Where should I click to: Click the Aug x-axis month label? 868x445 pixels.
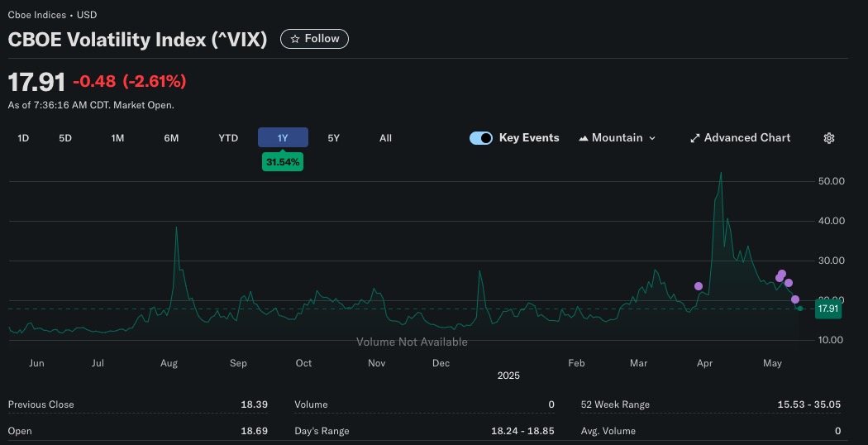pyautogui.click(x=169, y=364)
